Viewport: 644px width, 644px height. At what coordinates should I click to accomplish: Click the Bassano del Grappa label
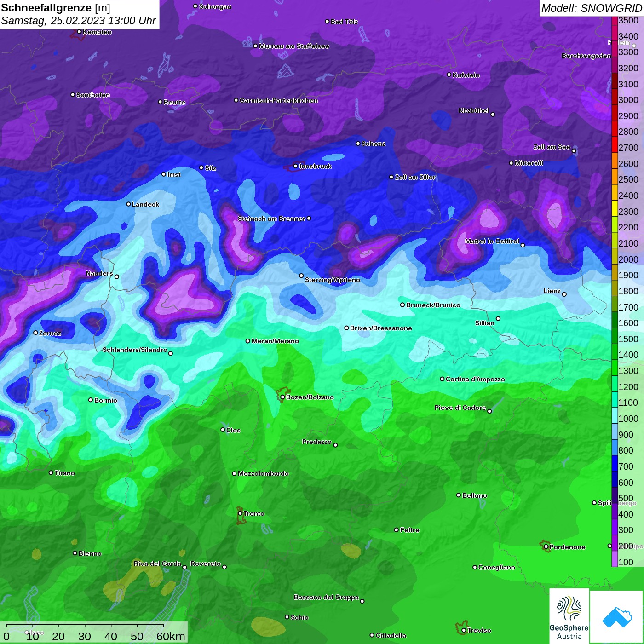click(326, 597)
